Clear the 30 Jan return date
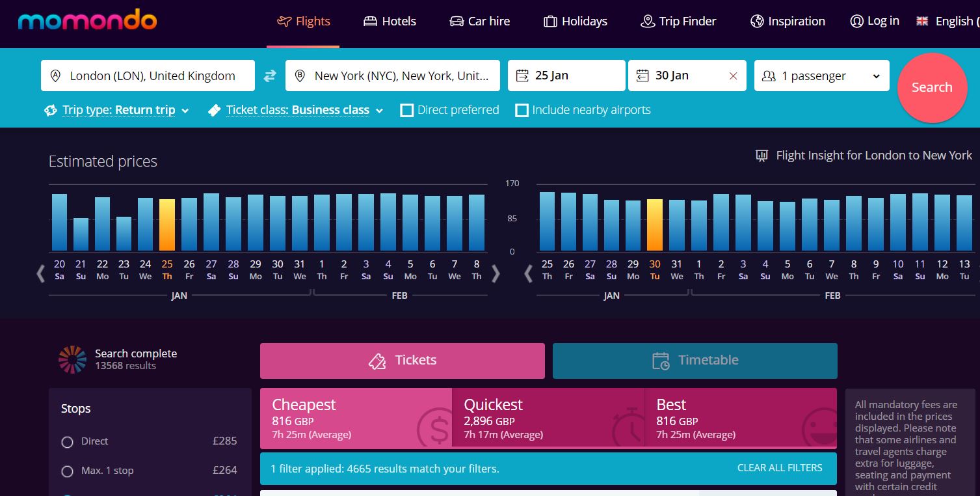The height and width of the screenshot is (496, 980). click(x=733, y=76)
